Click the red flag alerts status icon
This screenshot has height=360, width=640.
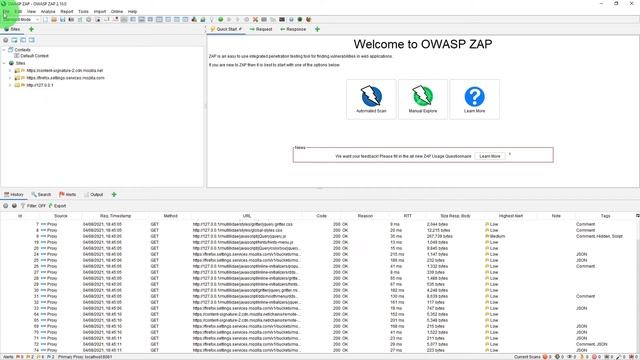(18, 357)
